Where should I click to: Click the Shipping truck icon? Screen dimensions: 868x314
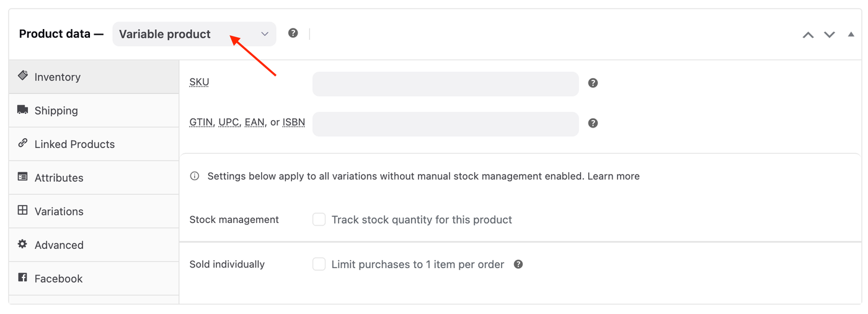click(23, 110)
